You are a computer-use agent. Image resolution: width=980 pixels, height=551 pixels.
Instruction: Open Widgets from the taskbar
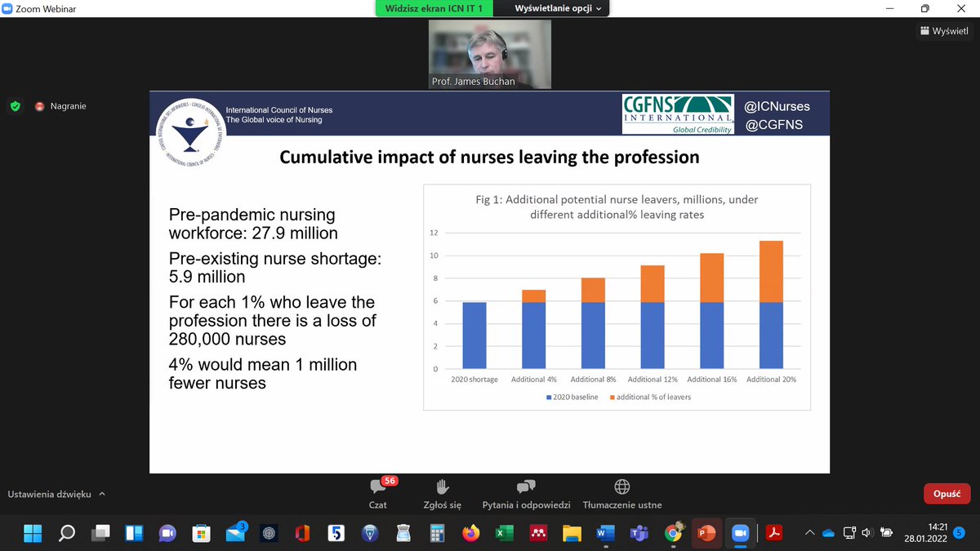pyautogui.click(x=134, y=533)
